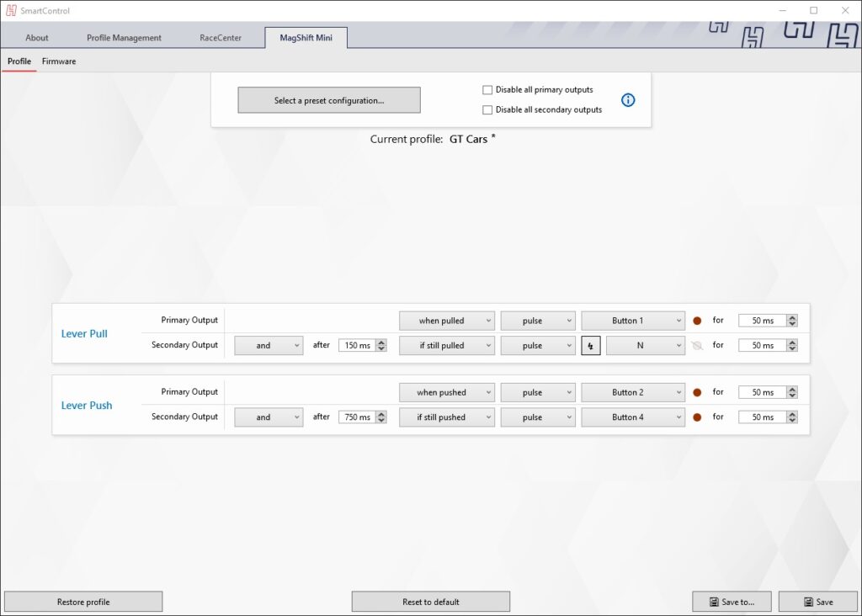
Task: Click the floppy disk icon on Save button
Action: [809, 602]
